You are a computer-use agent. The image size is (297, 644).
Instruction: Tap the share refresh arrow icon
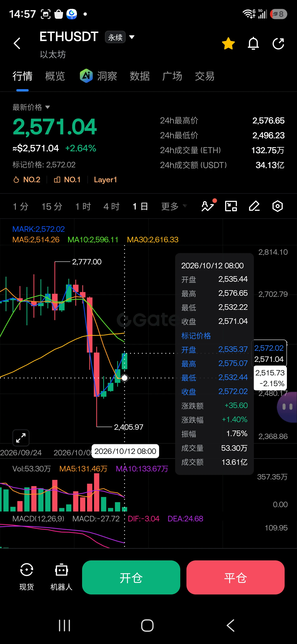278,44
